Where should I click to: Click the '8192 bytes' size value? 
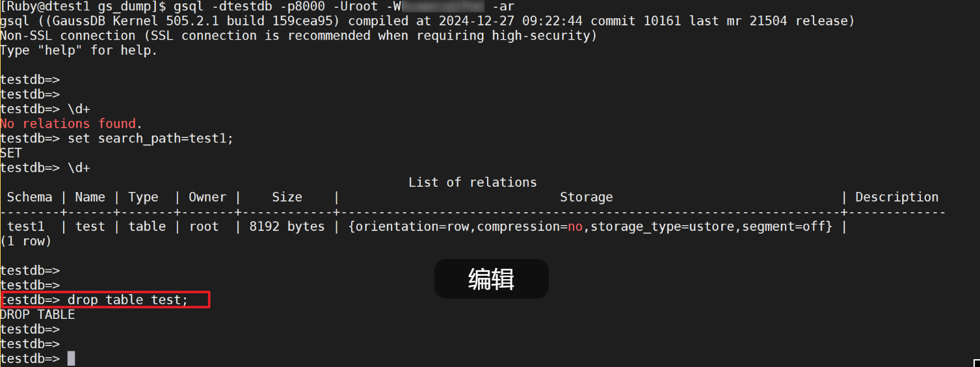287,226
